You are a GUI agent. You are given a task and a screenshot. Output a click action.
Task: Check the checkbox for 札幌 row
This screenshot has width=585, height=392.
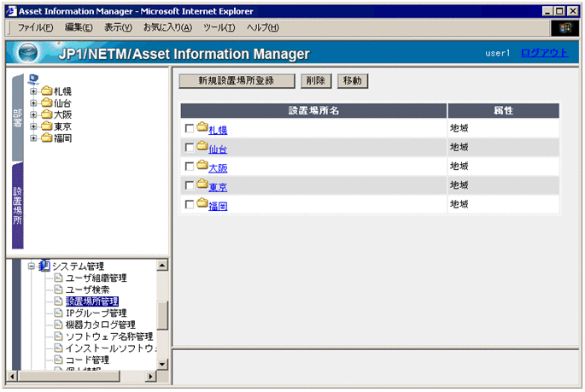click(190, 129)
